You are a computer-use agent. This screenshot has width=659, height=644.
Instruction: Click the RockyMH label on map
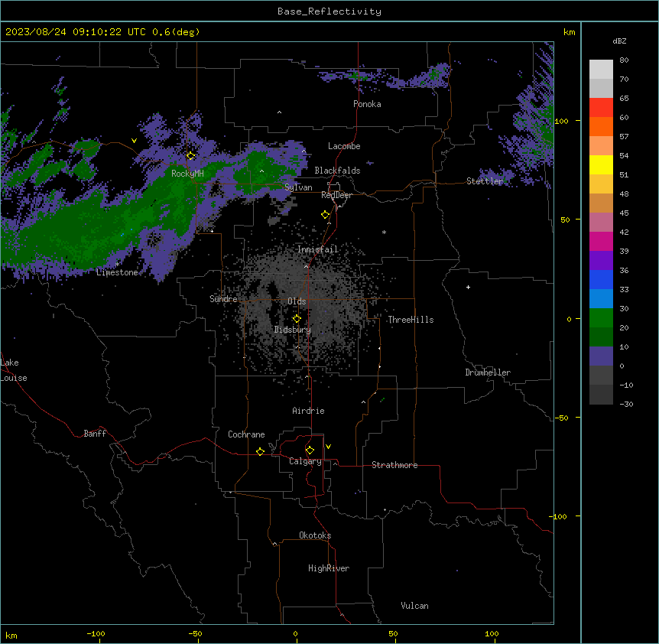point(187,174)
